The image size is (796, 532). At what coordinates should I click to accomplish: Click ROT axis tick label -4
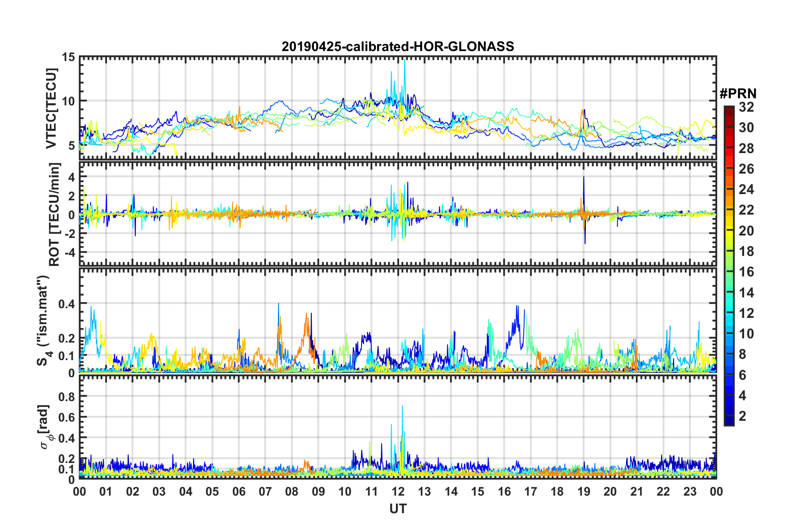pos(70,253)
